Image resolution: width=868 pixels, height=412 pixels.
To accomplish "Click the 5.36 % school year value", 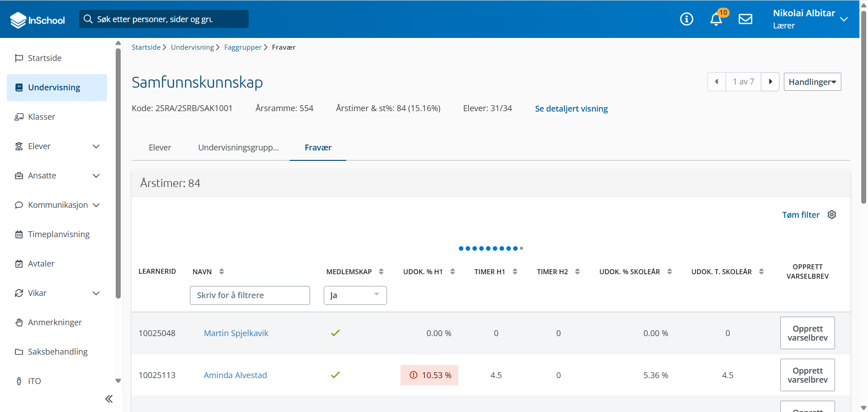I will click(656, 375).
